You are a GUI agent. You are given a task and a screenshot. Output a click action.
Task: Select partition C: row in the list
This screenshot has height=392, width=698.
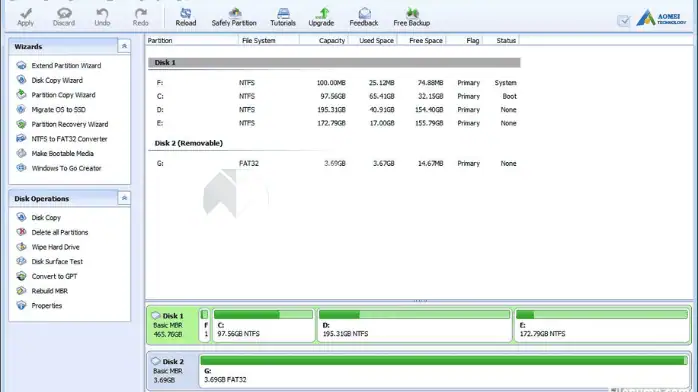(x=334, y=96)
